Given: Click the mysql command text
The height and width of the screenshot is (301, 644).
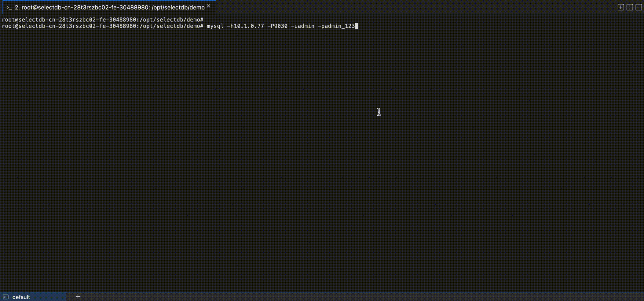Looking at the screenshot, I should coord(214,26).
